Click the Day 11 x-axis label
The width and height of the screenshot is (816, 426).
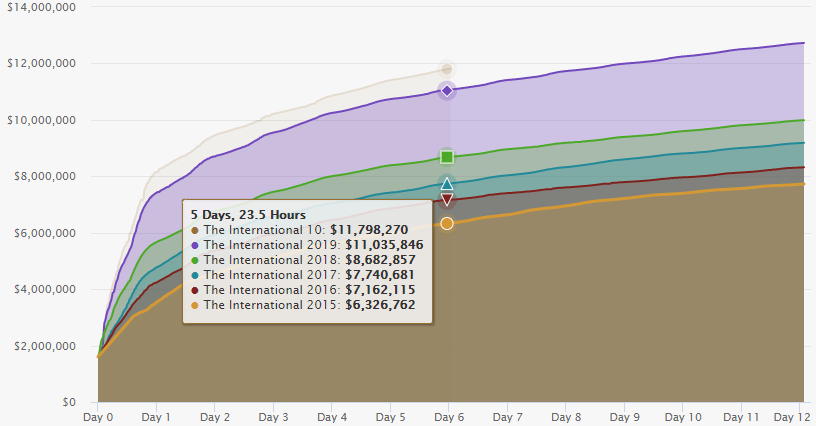coord(742,417)
